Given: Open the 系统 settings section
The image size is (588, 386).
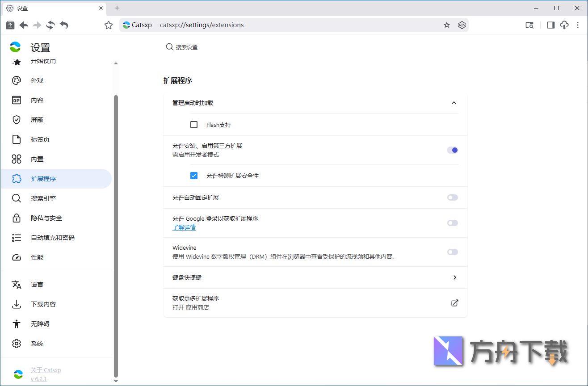Looking at the screenshot, I should [37, 344].
